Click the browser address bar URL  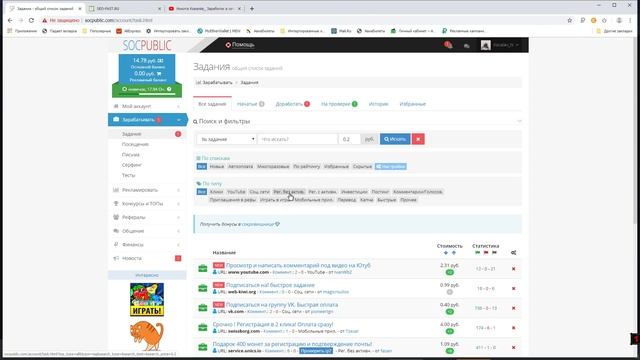click(x=119, y=20)
